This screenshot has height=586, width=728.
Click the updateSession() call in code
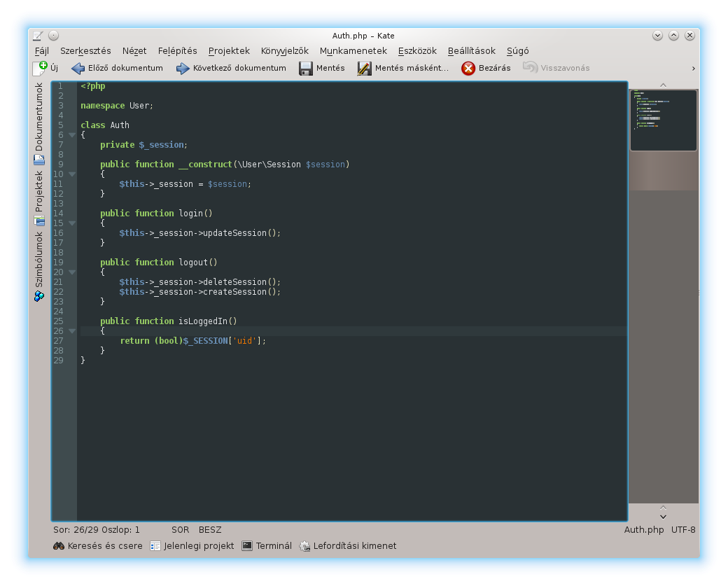[x=241, y=233]
